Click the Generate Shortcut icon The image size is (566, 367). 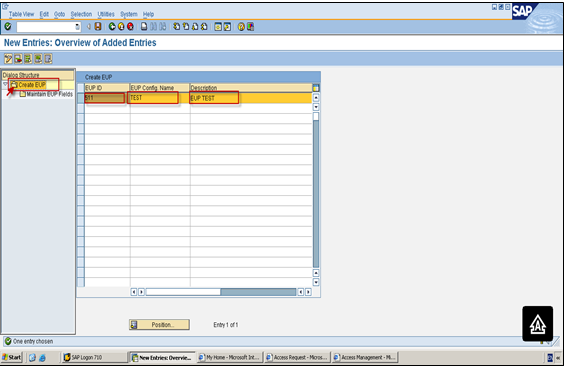227,26
